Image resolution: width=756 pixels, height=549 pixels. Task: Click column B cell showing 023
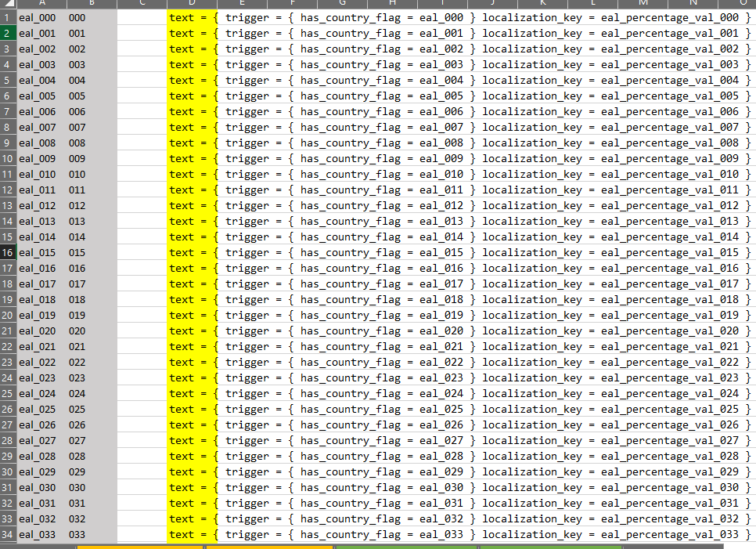tap(92, 378)
